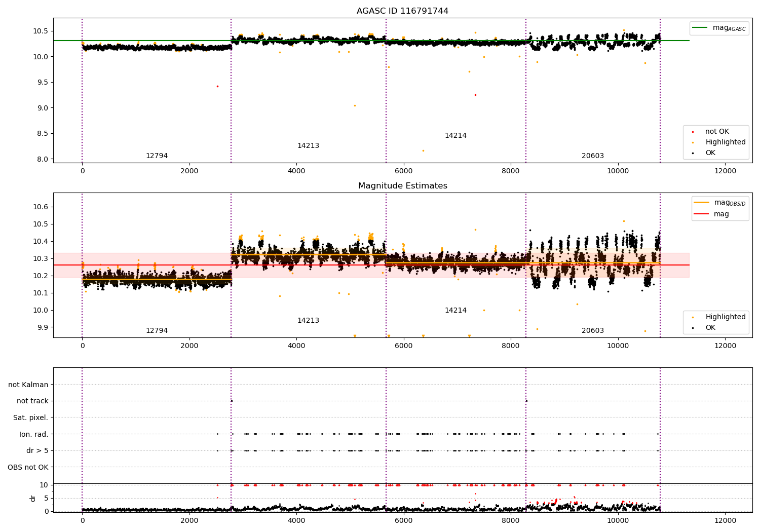Click the dr axis tick label 10
This screenshot has height=532, width=760.
click(44, 485)
